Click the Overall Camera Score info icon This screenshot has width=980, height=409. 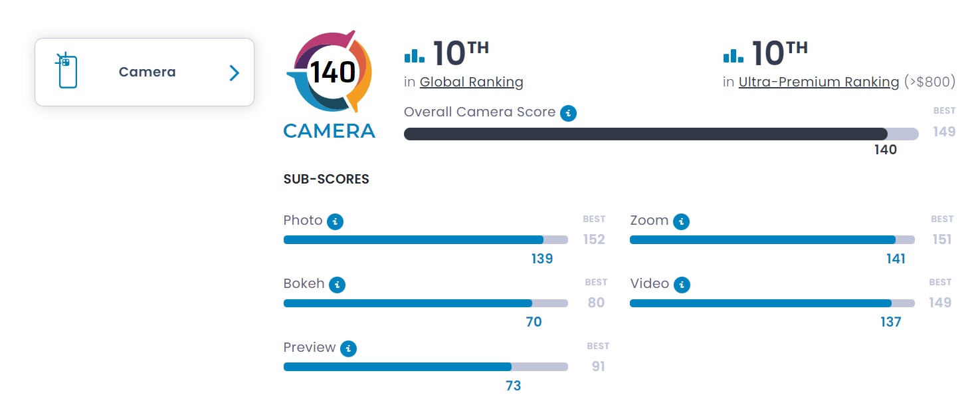coord(568,113)
